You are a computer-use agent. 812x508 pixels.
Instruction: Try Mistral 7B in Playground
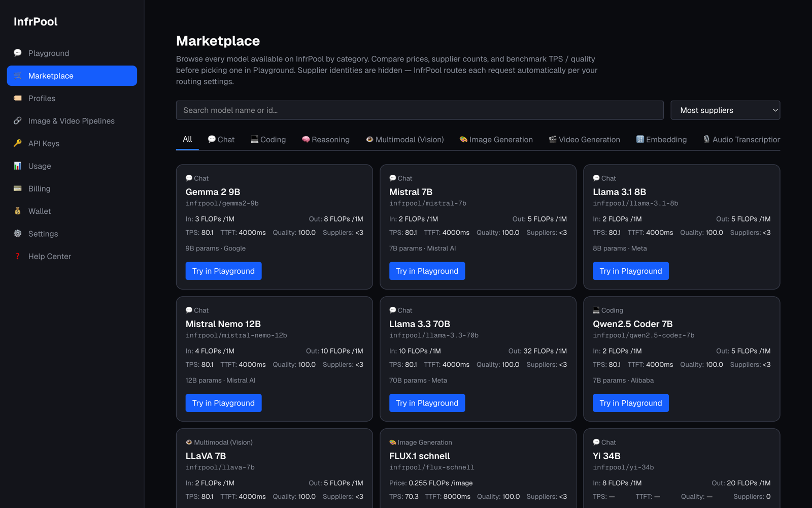(x=427, y=271)
